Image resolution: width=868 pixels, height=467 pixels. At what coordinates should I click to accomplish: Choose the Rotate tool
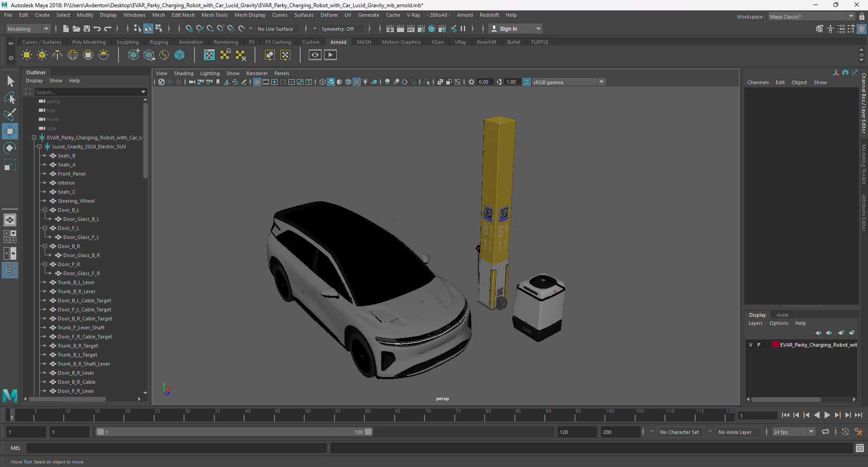(x=10, y=148)
